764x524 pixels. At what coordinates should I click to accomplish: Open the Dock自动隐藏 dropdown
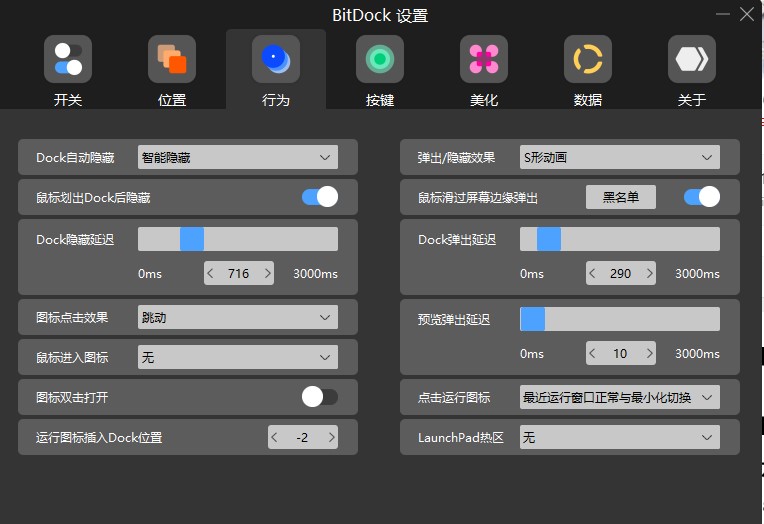pyautogui.click(x=238, y=157)
